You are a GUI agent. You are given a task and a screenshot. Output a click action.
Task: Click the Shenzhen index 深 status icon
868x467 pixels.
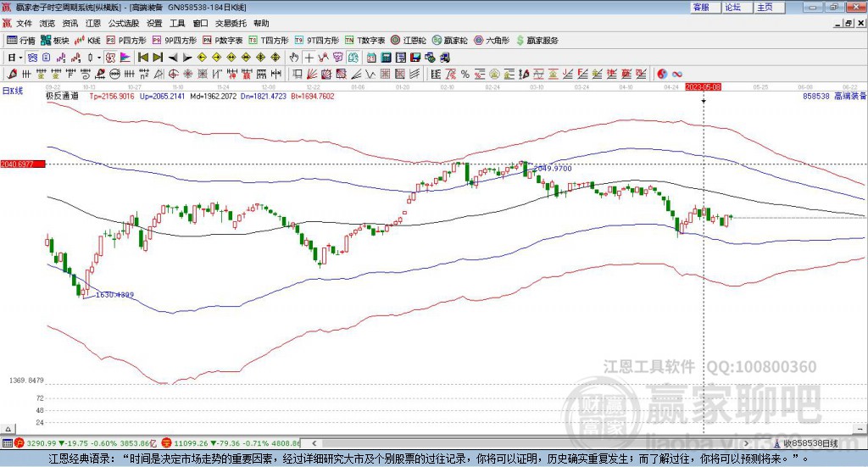click(167, 443)
